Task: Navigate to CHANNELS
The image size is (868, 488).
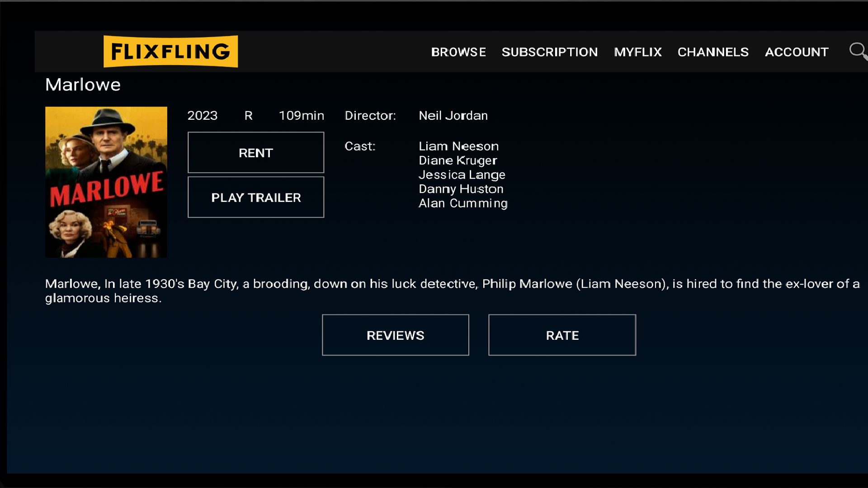Action: (x=712, y=52)
